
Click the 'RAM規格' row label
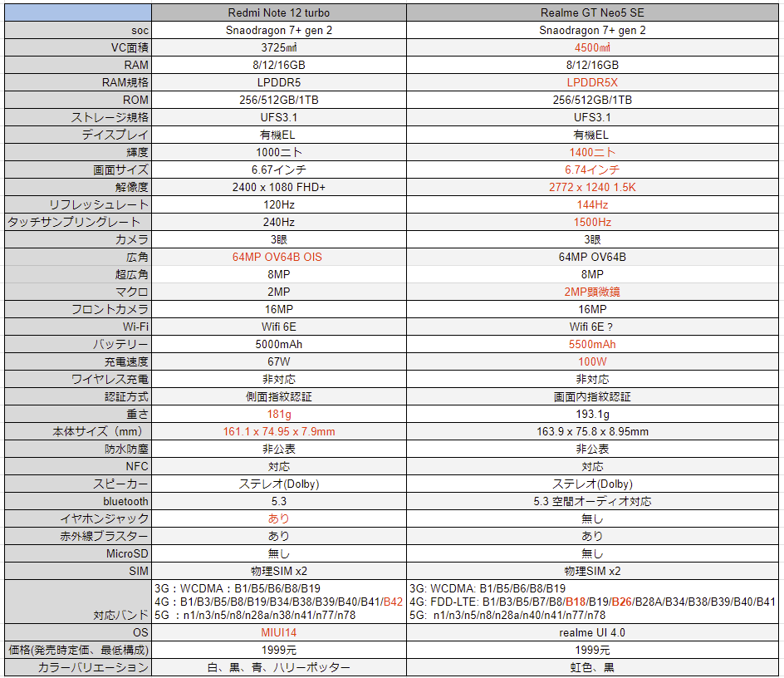coord(78,82)
